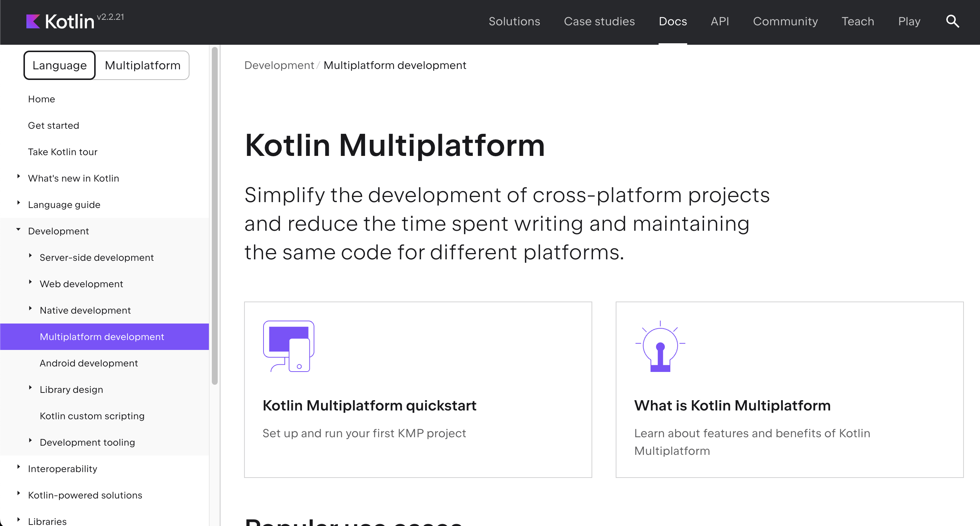
Task: Open the Play navigation item
Action: (909, 21)
